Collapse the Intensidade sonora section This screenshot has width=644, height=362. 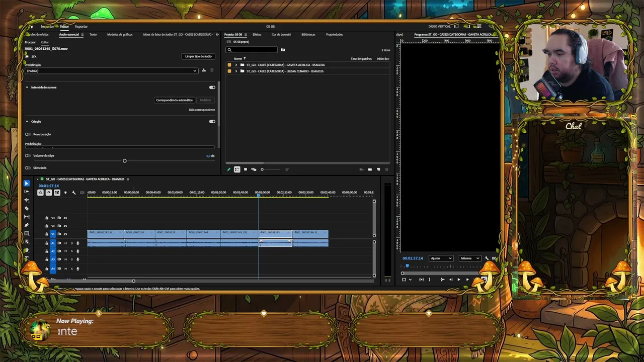tap(27, 87)
